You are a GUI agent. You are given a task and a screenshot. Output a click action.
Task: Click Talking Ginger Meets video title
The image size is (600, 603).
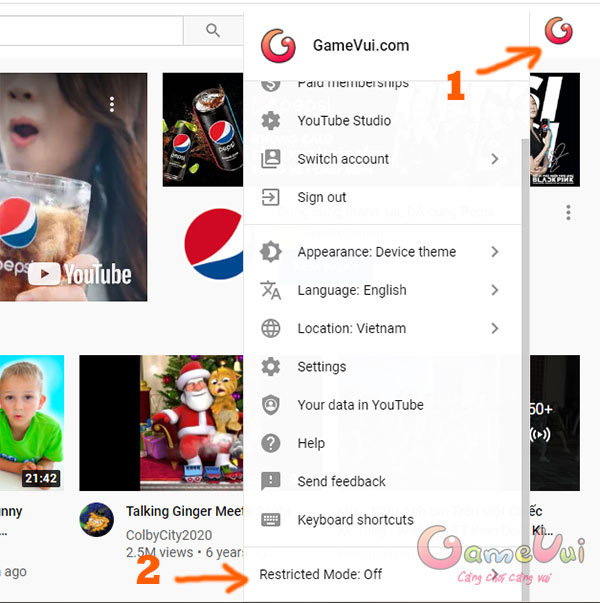pyautogui.click(x=185, y=511)
